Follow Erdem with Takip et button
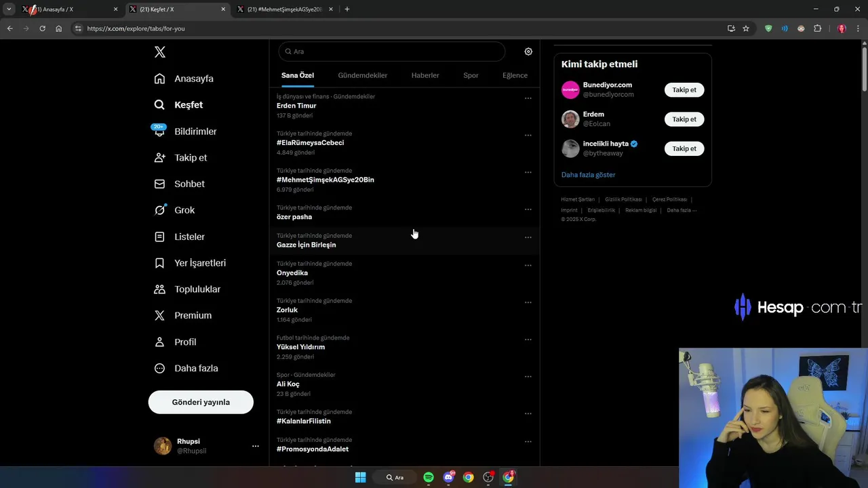Screen dimensions: 868x488 (x=684, y=119)
